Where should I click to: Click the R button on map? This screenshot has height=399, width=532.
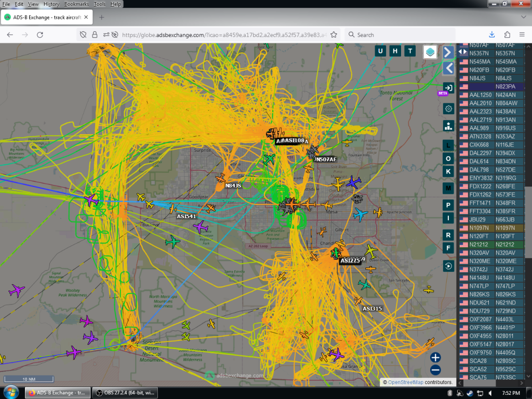pyautogui.click(x=448, y=235)
